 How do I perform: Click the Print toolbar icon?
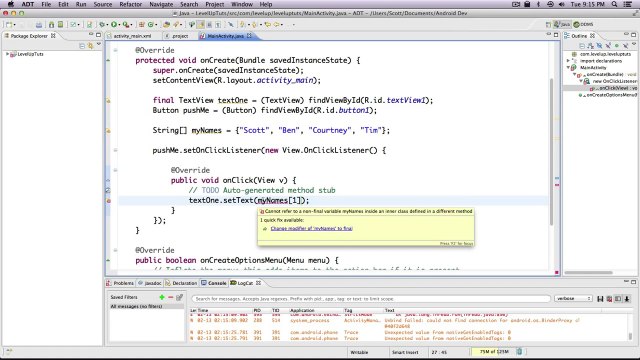(x=39, y=24)
